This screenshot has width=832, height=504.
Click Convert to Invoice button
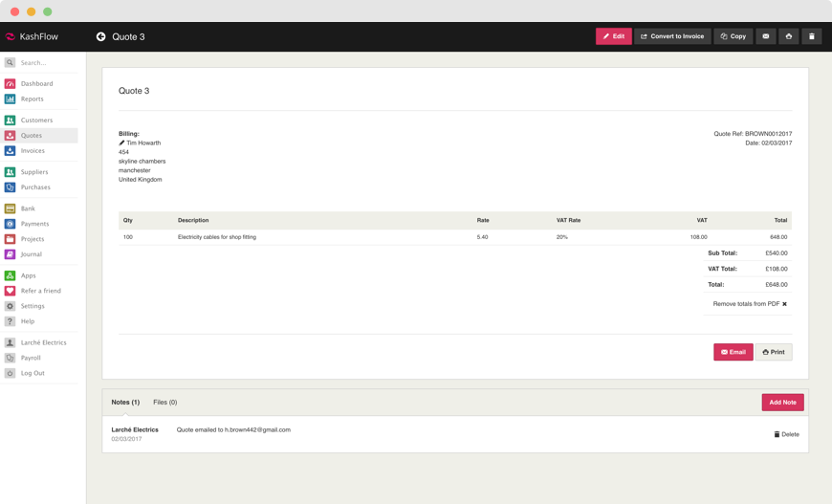[672, 36]
